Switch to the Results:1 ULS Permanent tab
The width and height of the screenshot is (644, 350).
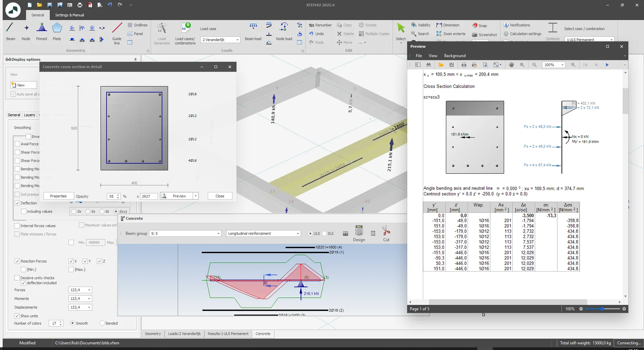[x=228, y=334]
